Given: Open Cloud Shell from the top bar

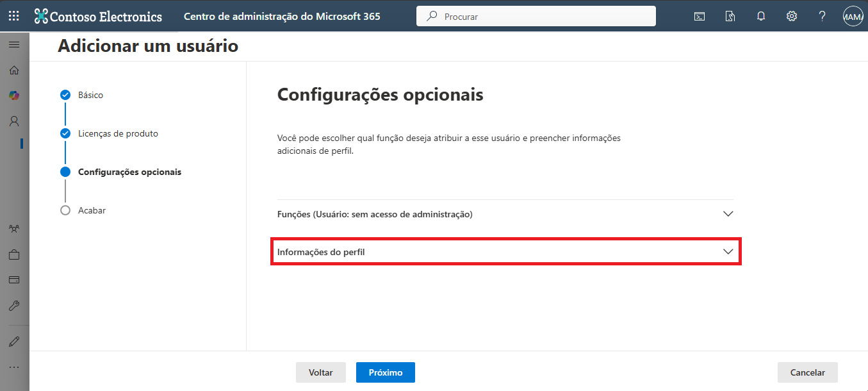Looking at the screenshot, I should (700, 17).
